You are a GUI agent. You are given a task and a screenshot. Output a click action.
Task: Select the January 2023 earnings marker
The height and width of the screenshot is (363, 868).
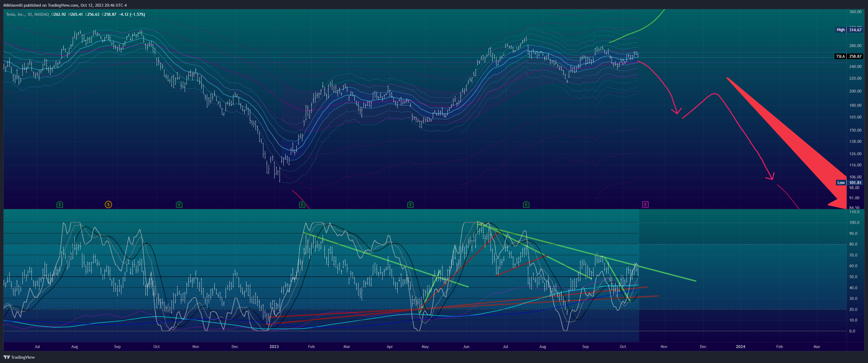(x=302, y=204)
